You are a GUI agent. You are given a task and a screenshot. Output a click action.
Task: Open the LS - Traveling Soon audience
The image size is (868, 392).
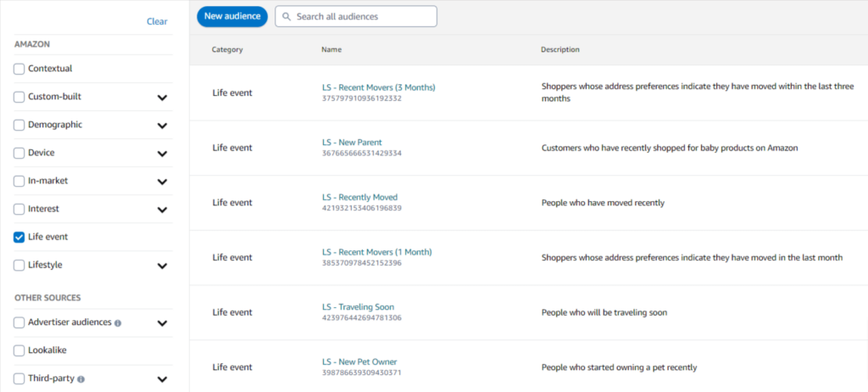coord(359,307)
